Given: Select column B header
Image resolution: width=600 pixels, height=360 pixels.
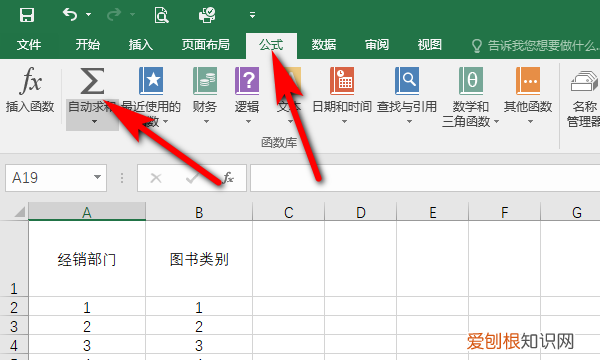Looking at the screenshot, I should (x=199, y=212).
